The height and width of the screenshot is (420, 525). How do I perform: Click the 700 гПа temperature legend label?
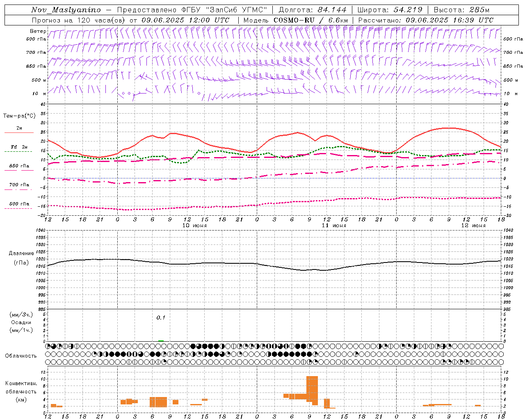click(x=19, y=185)
